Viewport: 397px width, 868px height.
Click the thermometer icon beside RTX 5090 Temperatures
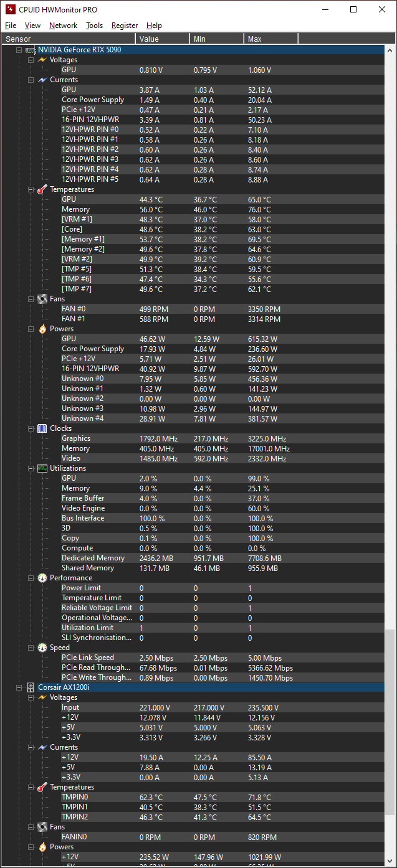coord(42,189)
